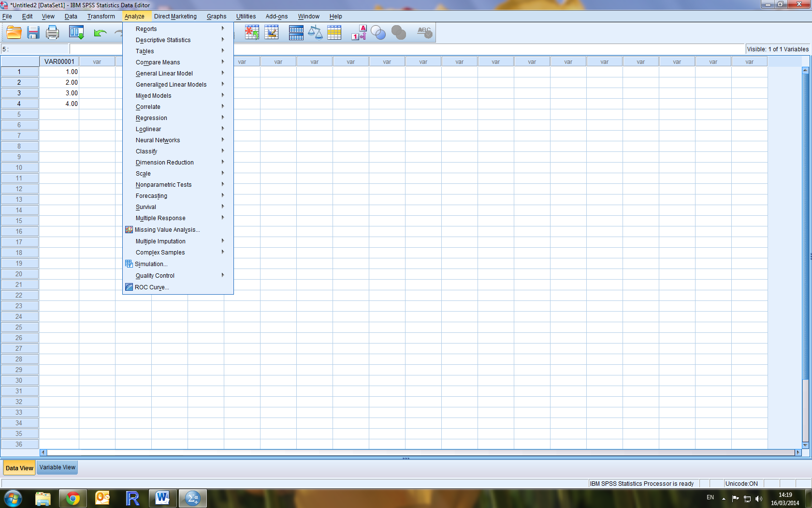Open data document folder icon
812x508 pixels.
14,32
